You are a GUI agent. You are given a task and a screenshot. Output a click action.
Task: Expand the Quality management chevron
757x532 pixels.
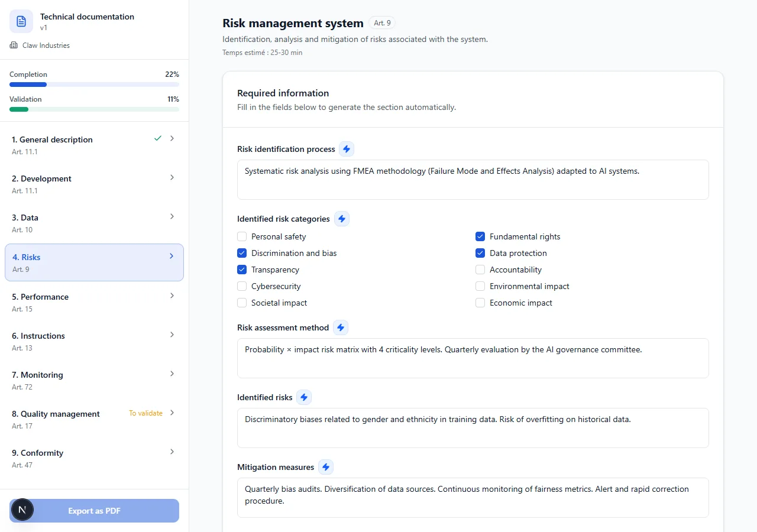[x=172, y=413]
